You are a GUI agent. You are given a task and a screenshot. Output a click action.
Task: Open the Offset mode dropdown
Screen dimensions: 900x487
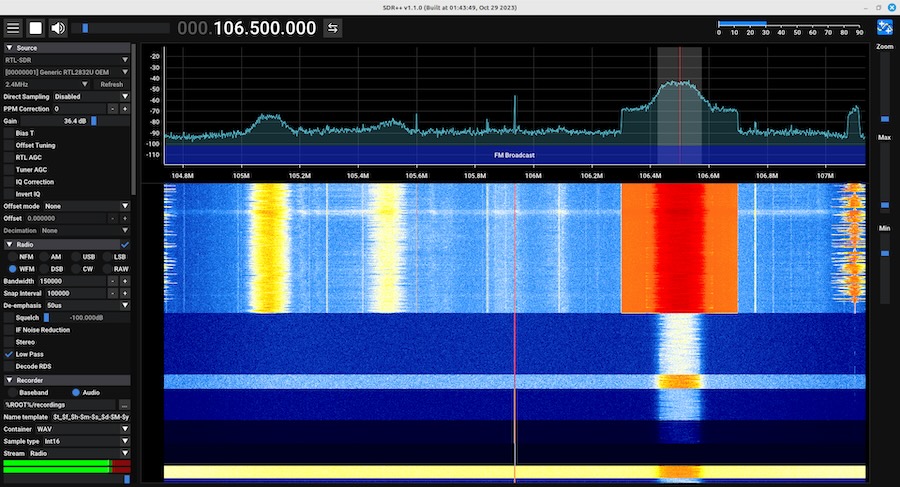pos(87,206)
